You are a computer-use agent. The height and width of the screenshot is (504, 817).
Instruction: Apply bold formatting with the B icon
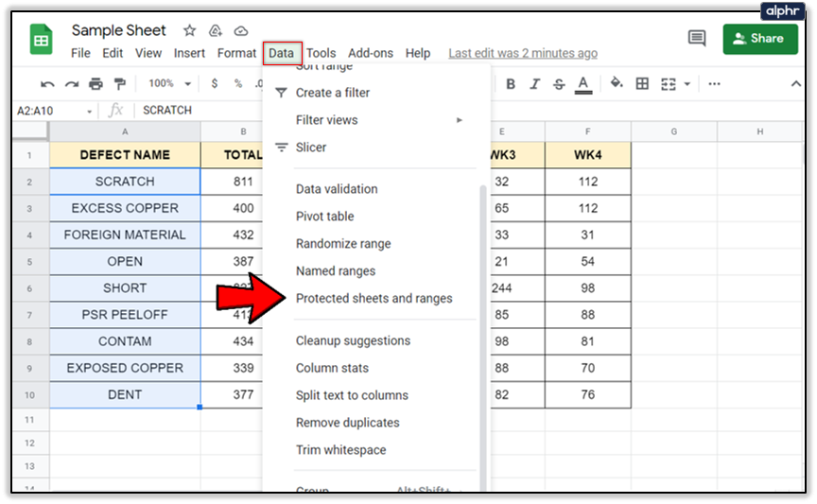[511, 84]
